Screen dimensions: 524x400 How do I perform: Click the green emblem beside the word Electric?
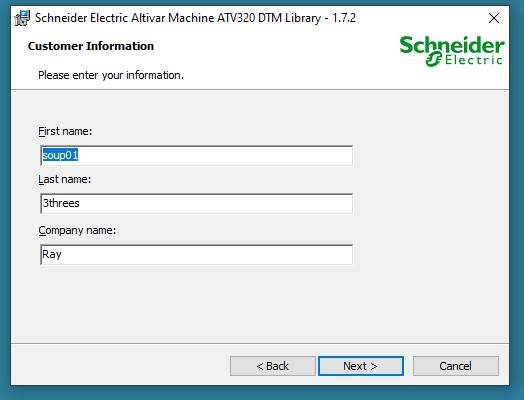tap(434, 59)
